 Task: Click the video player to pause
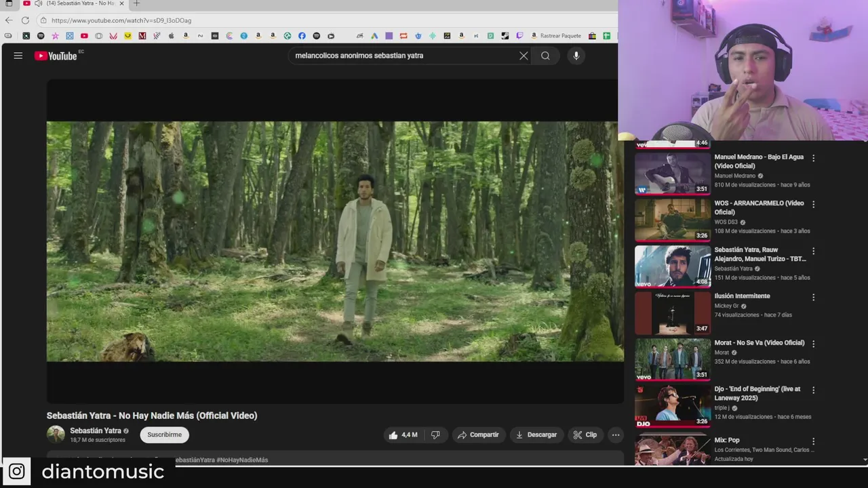point(335,241)
